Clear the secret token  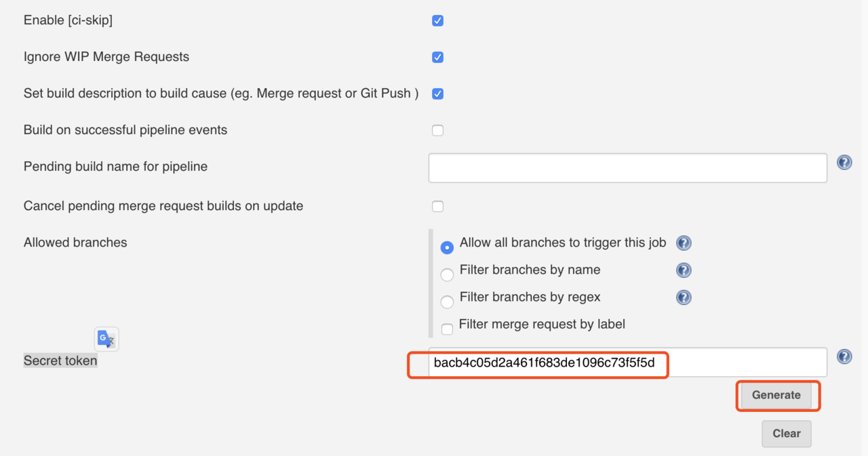point(787,434)
